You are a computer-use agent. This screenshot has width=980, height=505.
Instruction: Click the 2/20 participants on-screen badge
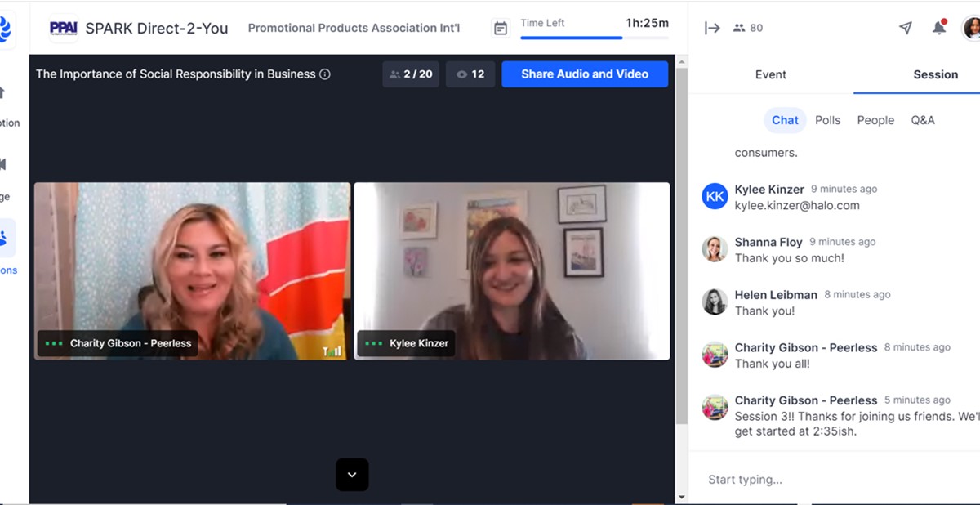tap(411, 74)
